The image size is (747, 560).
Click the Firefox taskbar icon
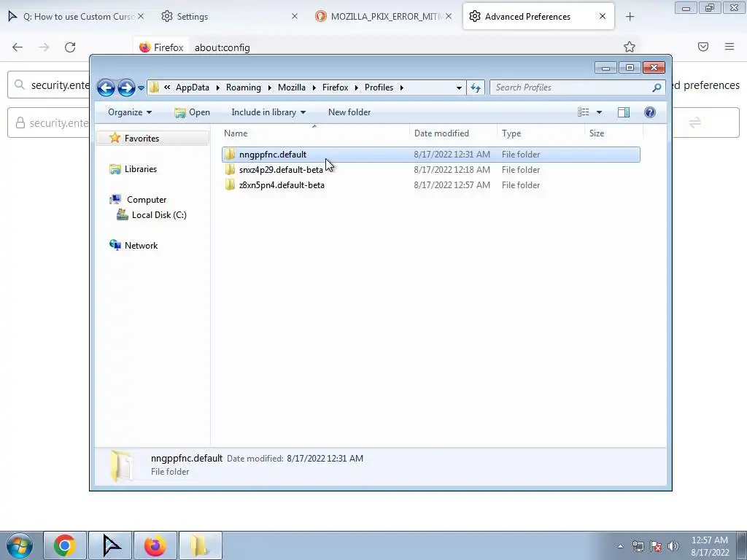(x=155, y=545)
